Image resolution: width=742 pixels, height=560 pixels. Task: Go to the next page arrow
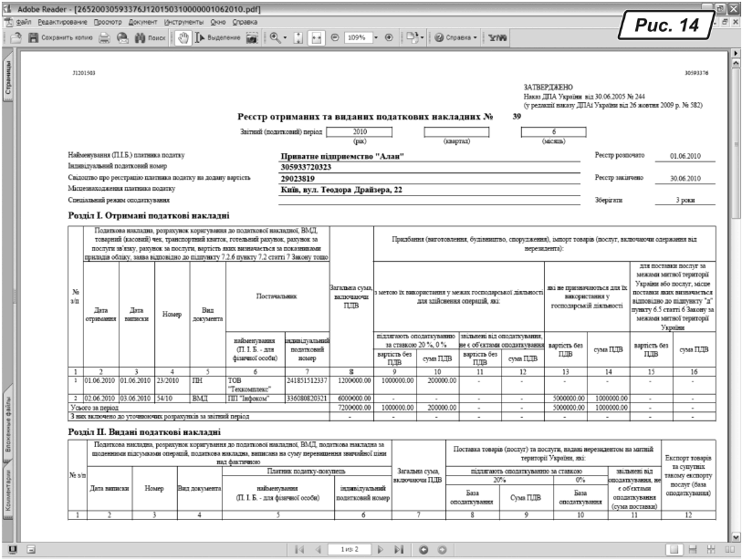pyautogui.click(x=378, y=551)
